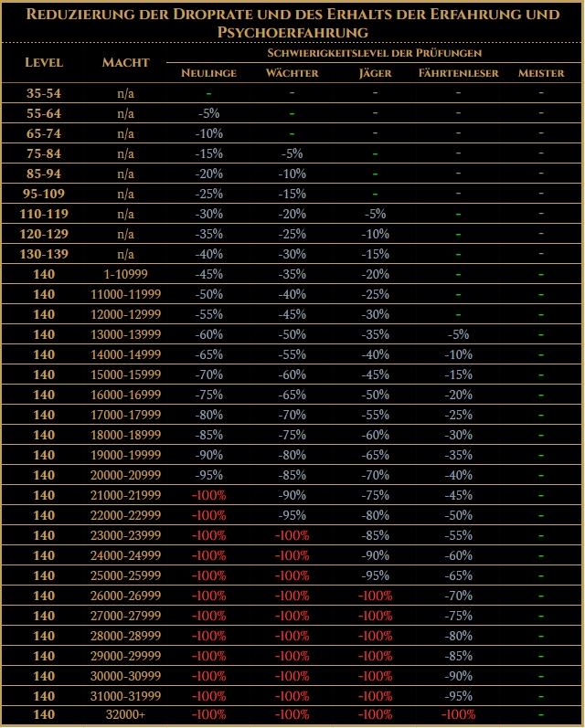Image resolution: width=585 pixels, height=728 pixels.
Task: Click the red -100% Fährtenleser value
Action: (x=458, y=716)
